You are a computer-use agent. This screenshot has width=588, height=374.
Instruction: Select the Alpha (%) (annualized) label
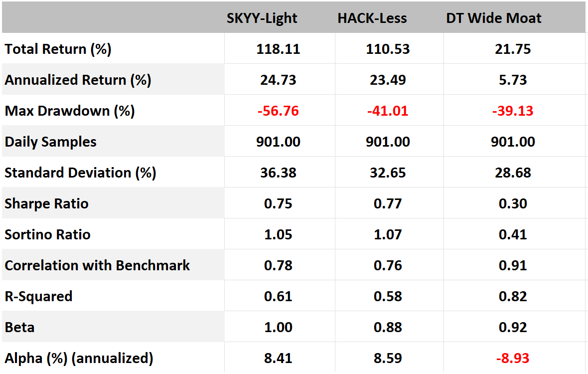pos(79,358)
